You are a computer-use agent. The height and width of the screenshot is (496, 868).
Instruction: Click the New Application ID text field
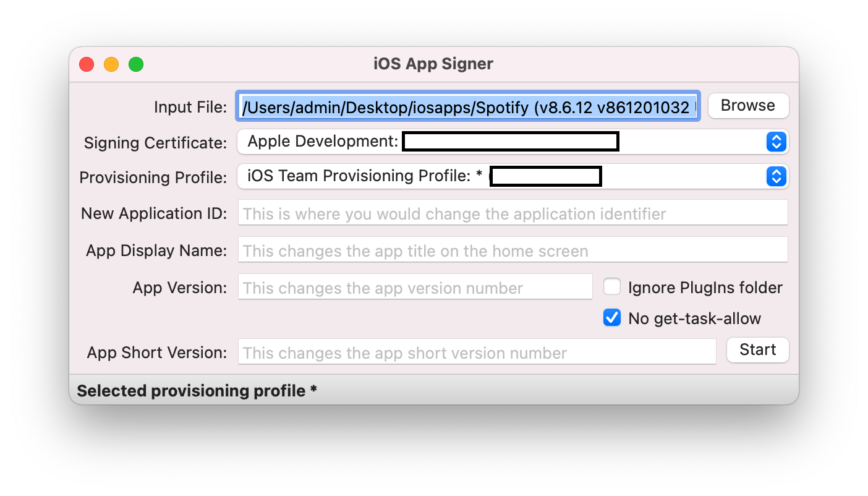(513, 213)
